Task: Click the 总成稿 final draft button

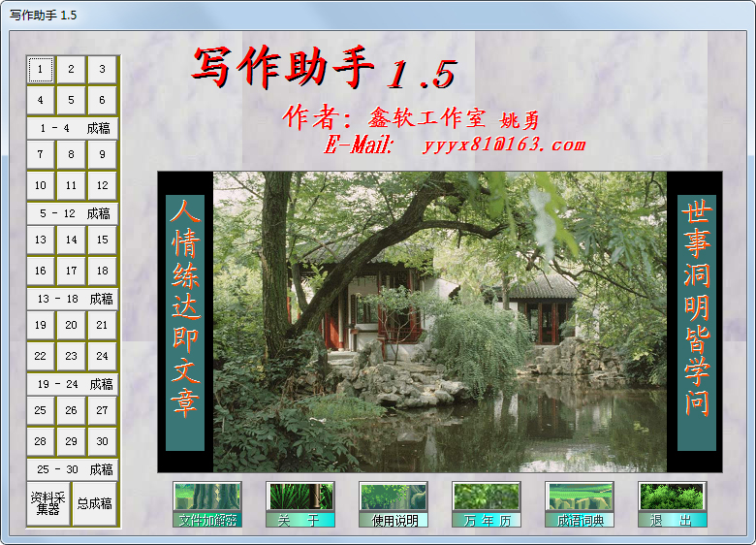Action: coord(95,503)
